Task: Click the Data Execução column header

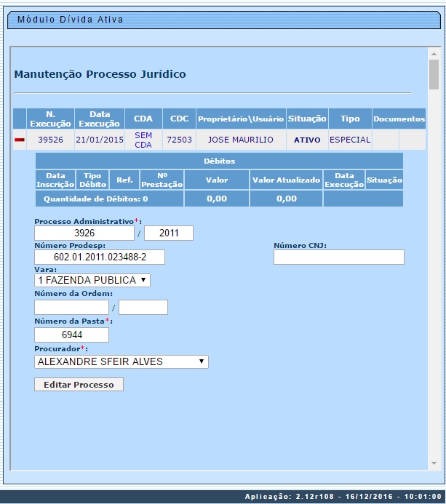Action: [100, 119]
